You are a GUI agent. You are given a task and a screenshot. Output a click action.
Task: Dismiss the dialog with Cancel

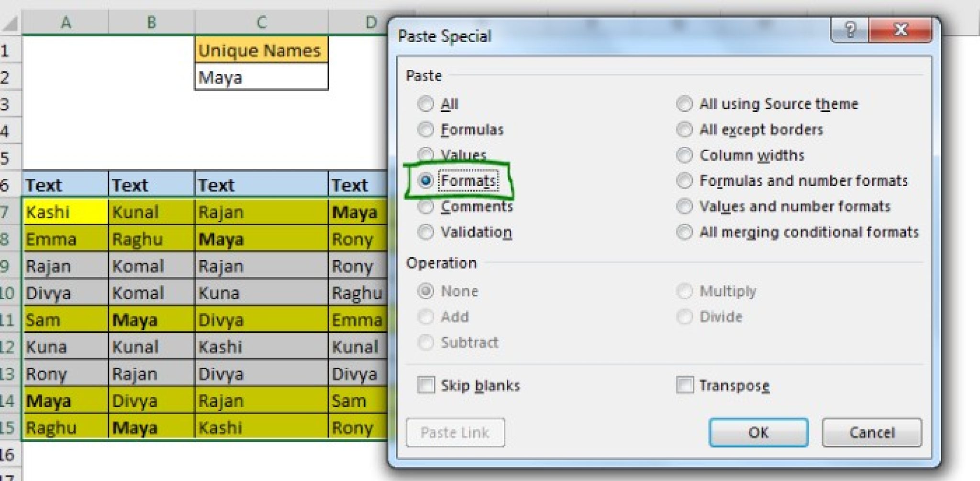872,432
